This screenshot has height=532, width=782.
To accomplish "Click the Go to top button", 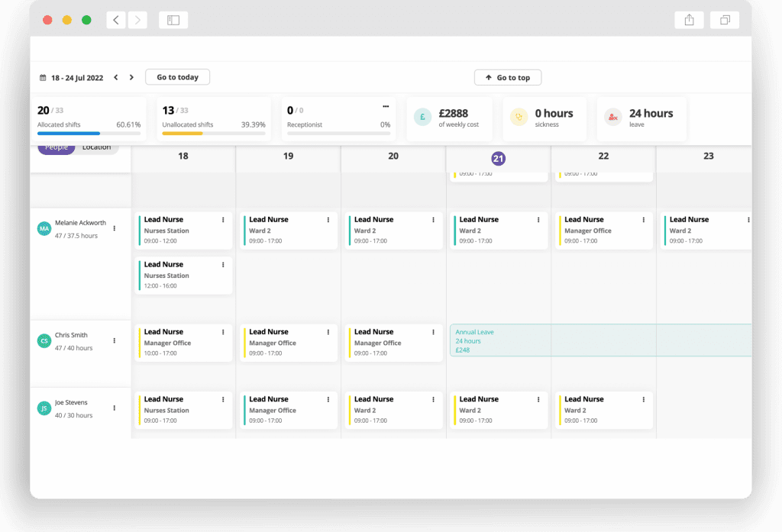I will pyautogui.click(x=507, y=78).
